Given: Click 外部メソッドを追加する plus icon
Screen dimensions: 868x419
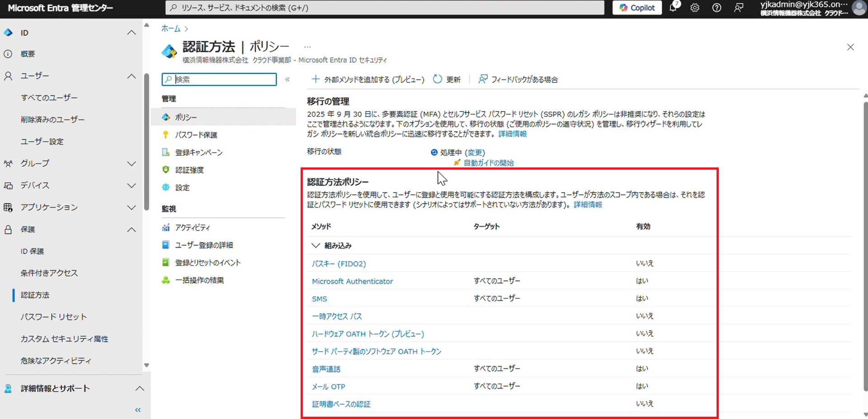Looking at the screenshot, I should [316, 80].
